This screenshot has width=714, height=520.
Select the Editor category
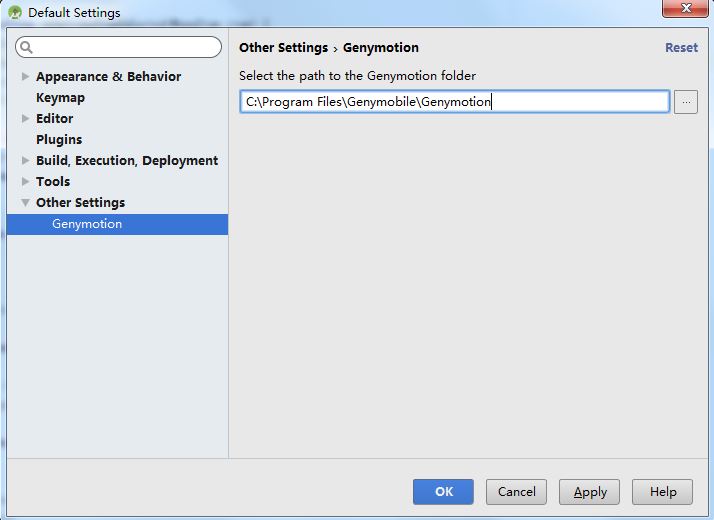[x=55, y=118]
